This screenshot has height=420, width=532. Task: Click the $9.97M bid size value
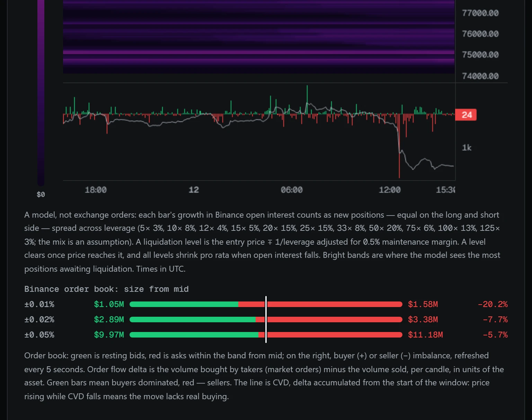(109, 335)
